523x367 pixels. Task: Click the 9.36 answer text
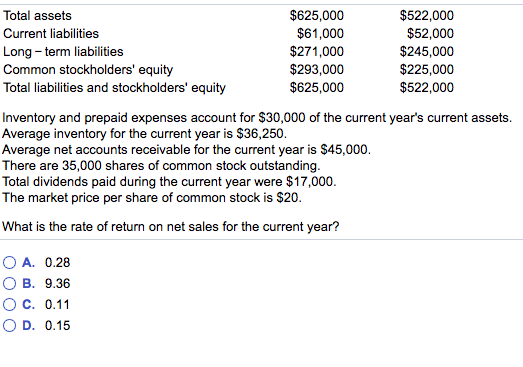click(57, 284)
